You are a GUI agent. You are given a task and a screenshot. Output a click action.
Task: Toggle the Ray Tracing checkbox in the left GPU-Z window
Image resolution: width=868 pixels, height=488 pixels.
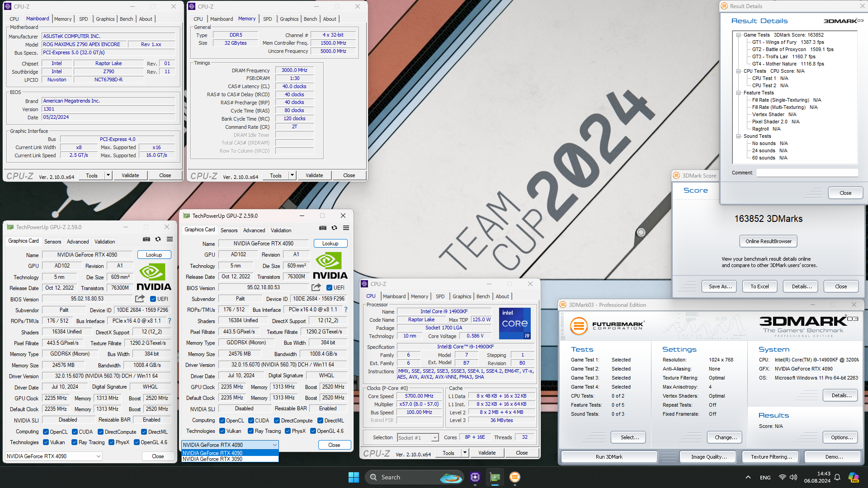click(x=75, y=442)
